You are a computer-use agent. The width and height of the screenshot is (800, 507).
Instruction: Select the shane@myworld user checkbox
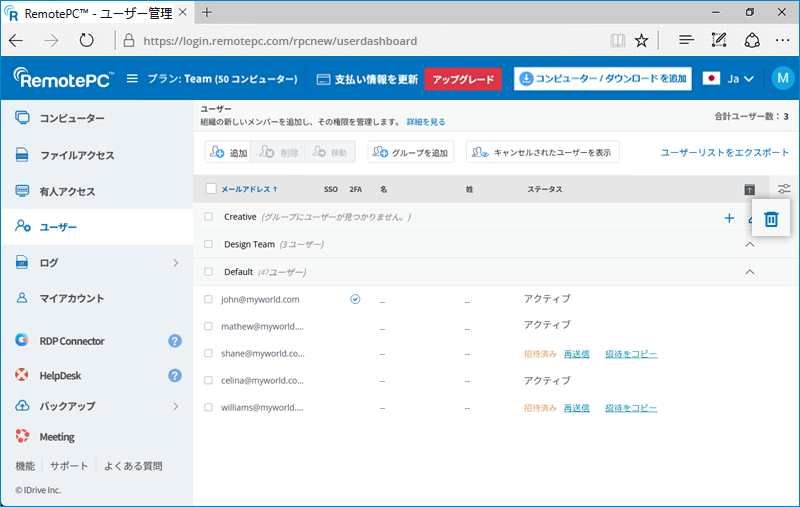(x=208, y=353)
